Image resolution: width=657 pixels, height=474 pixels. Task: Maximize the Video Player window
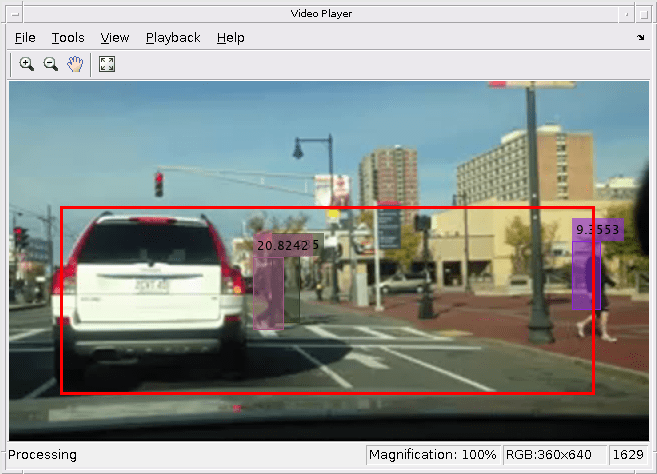point(643,14)
